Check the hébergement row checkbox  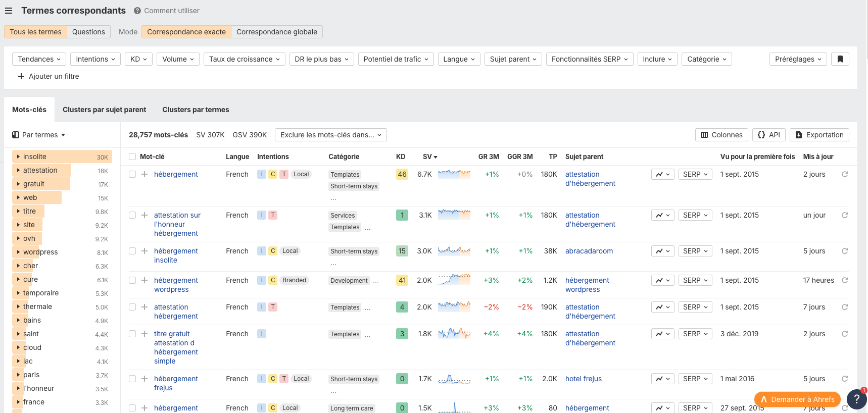pos(132,174)
